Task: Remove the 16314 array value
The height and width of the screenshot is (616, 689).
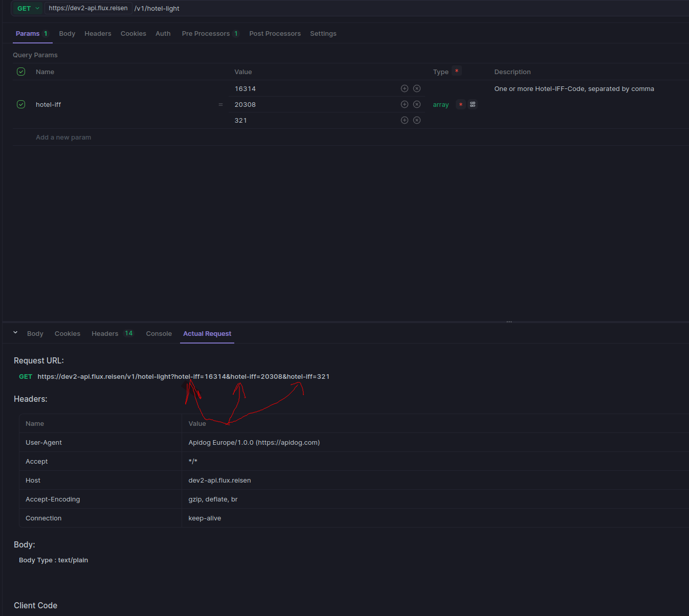Action: point(417,88)
